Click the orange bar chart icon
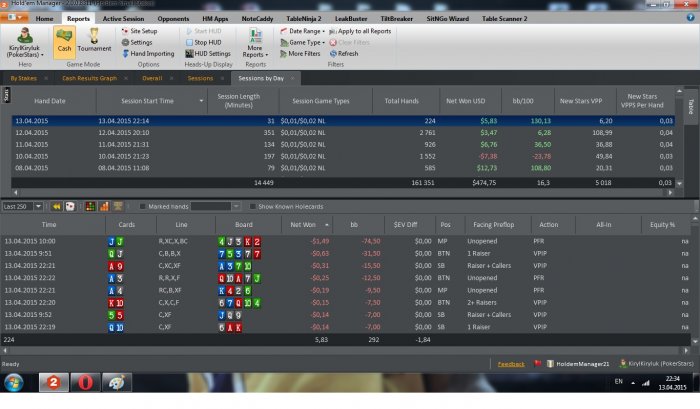Viewport: 700px width, 409px height. pos(104,206)
